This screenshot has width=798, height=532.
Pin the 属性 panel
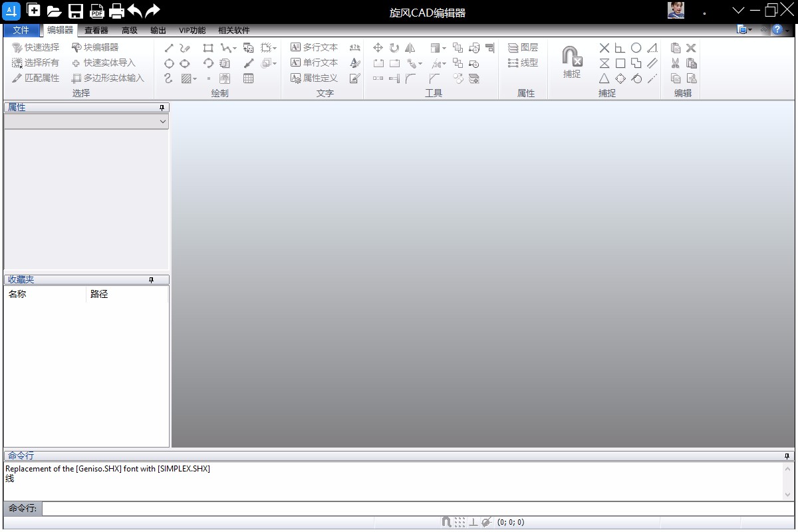pos(162,108)
